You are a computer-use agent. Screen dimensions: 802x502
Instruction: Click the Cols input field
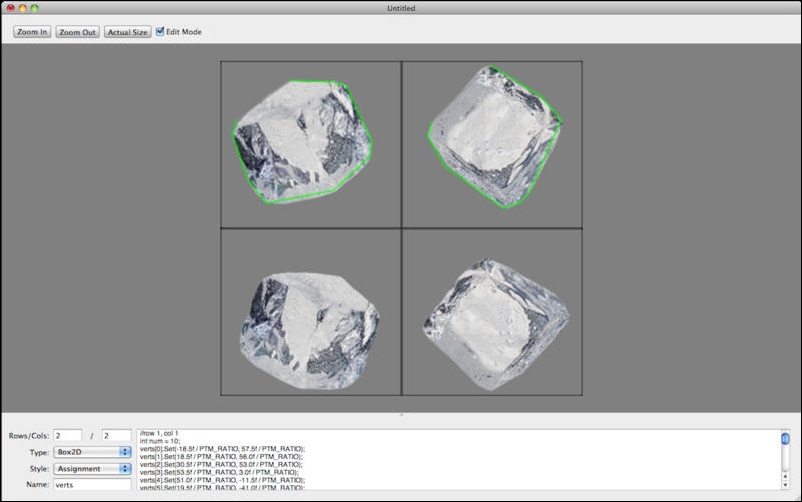point(116,436)
